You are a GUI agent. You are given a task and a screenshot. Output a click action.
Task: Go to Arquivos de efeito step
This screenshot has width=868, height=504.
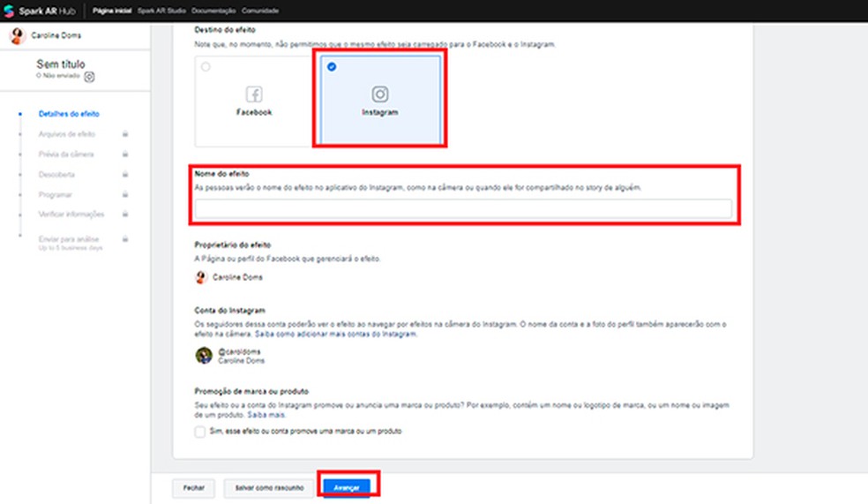(x=67, y=134)
